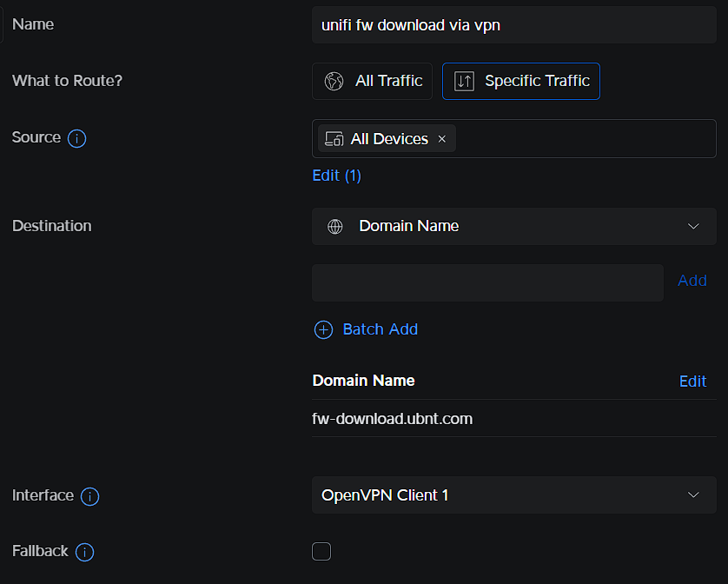Enable the Fallback checkbox
Image resolution: width=728 pixels, height=584 pixels.
tap(321, 551)
